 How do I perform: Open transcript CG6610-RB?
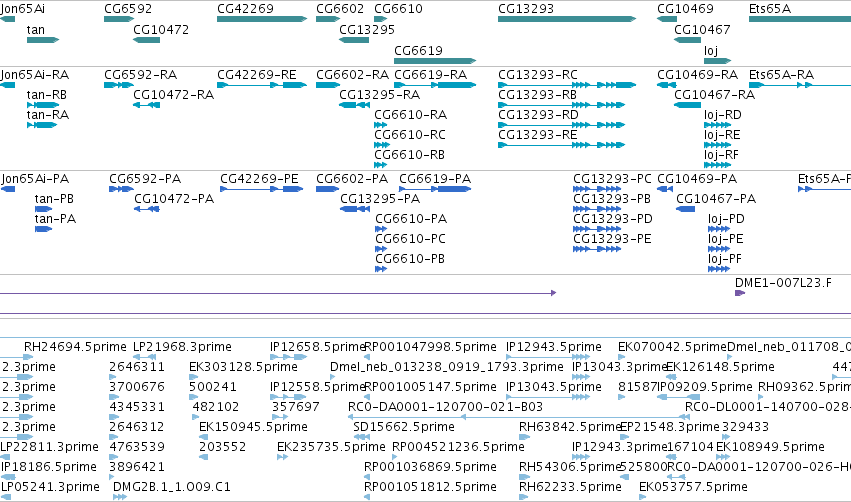[x=410, y=155]
